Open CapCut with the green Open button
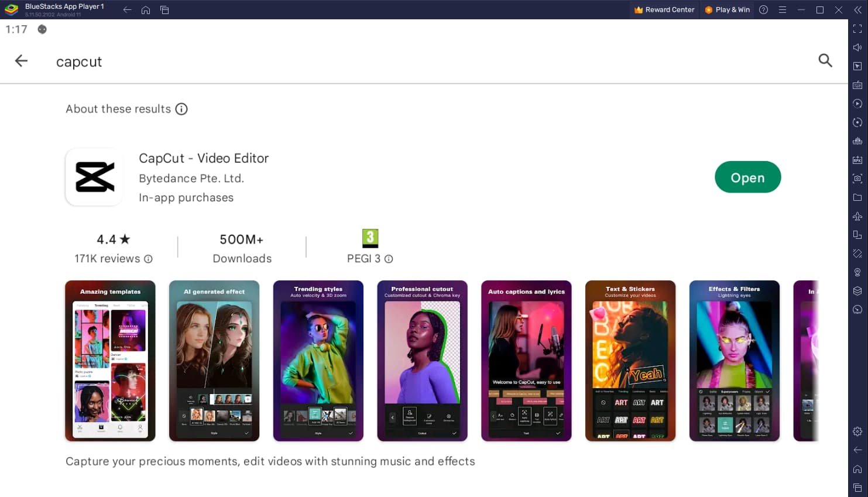Image resolution: width=868 pixels, height=497 pixels. pos(747,177)
